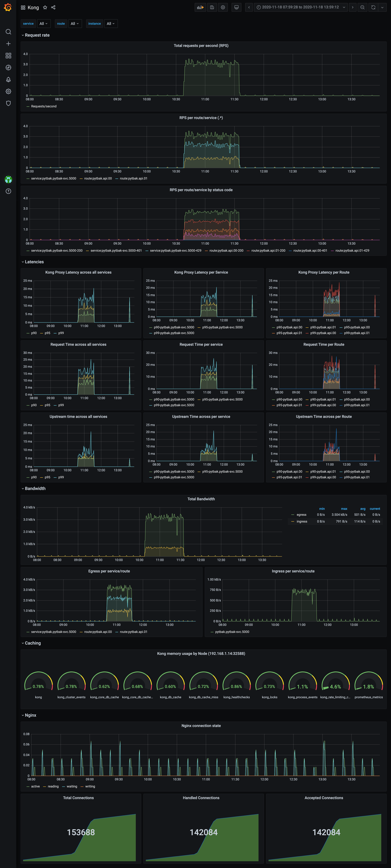Viewport: 391px width, 868px height.
Task: Click the Create plus icon in sidebar
Action: click(x=8, y=44)
